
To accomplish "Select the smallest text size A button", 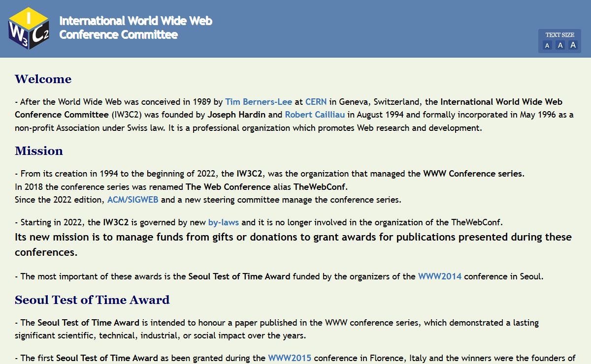I will click(x=547, y=45).
